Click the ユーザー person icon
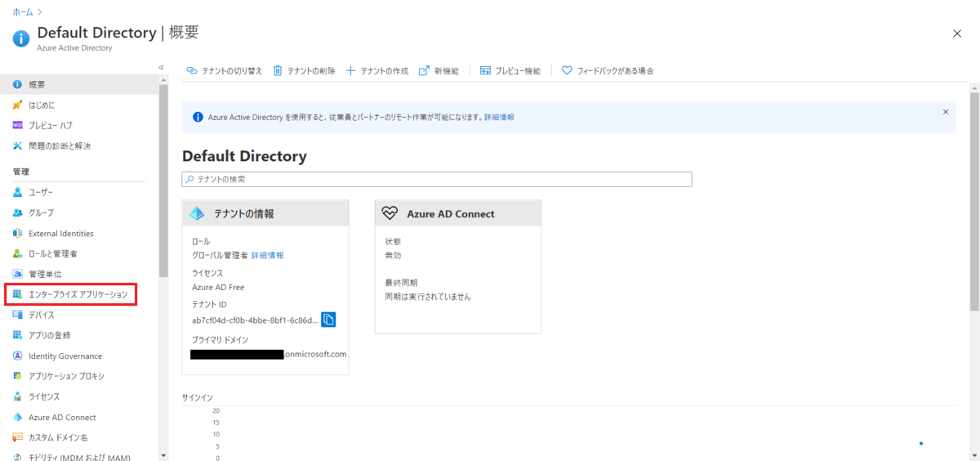This screenshot has width=980, height=461. click(18, 192)
